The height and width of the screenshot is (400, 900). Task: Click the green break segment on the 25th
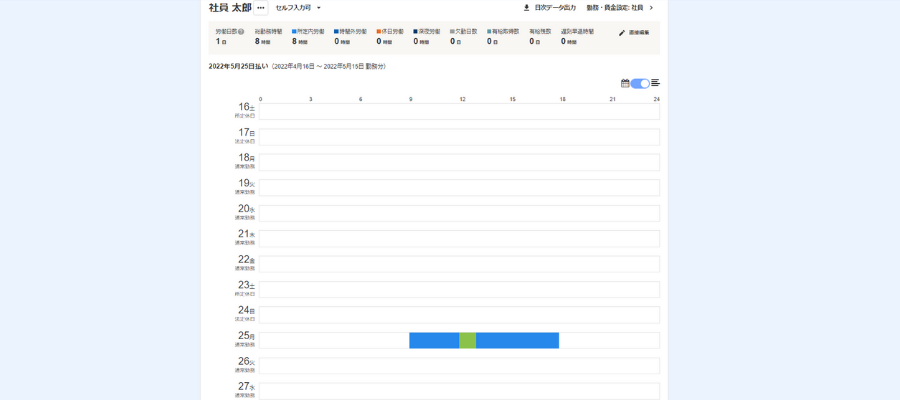pos(467,340)
